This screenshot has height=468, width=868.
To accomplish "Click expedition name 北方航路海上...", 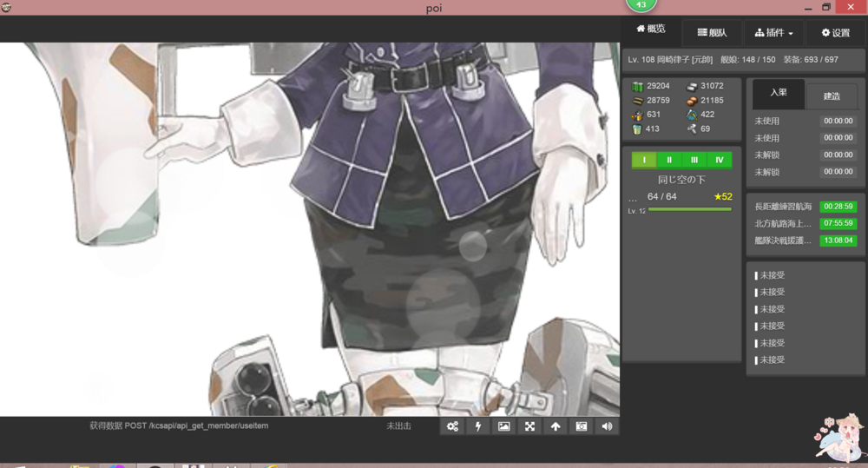I will tap(783, 224).
